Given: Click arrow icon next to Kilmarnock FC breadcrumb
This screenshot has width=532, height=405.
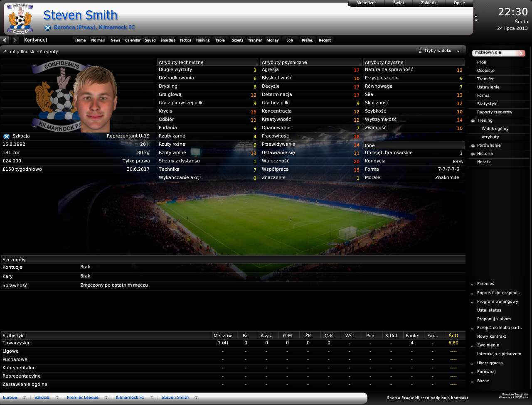Looking at the screenshot, I should coord(152,398).
